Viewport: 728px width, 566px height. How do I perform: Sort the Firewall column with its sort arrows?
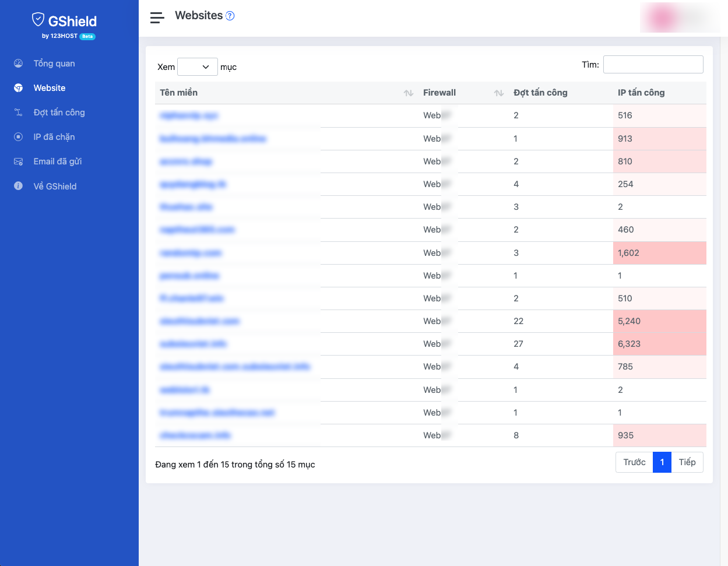coord(498,93)
